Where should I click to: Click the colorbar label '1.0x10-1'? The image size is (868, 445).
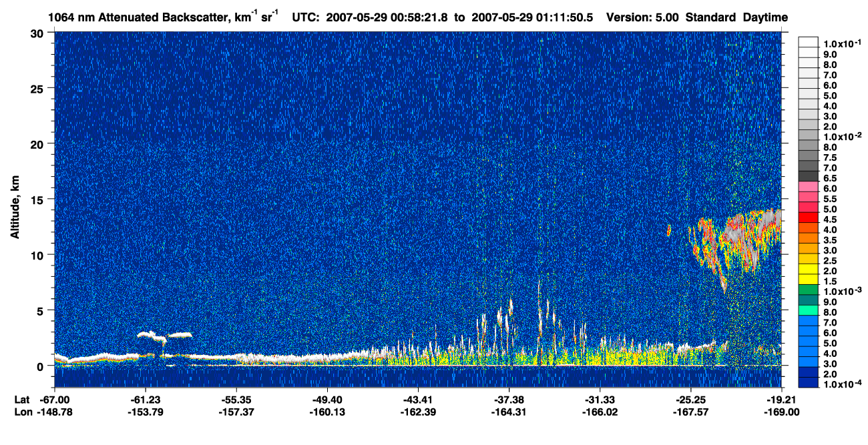click(x=843, y=43)
